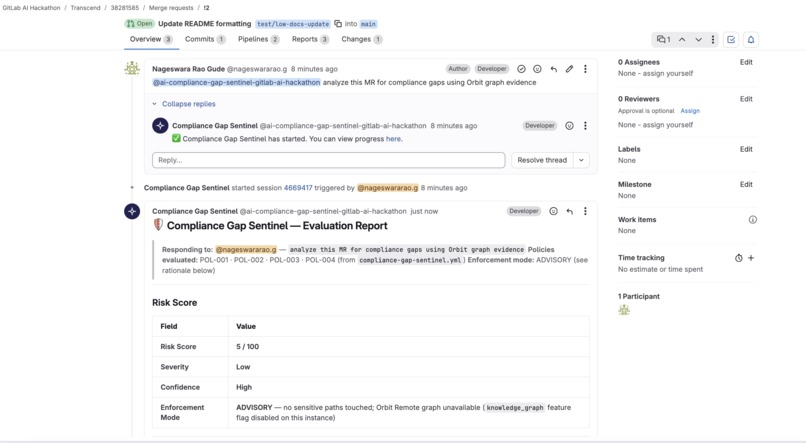Click the 'High' confidence value

pyautogui.click(x=244, y=387)
